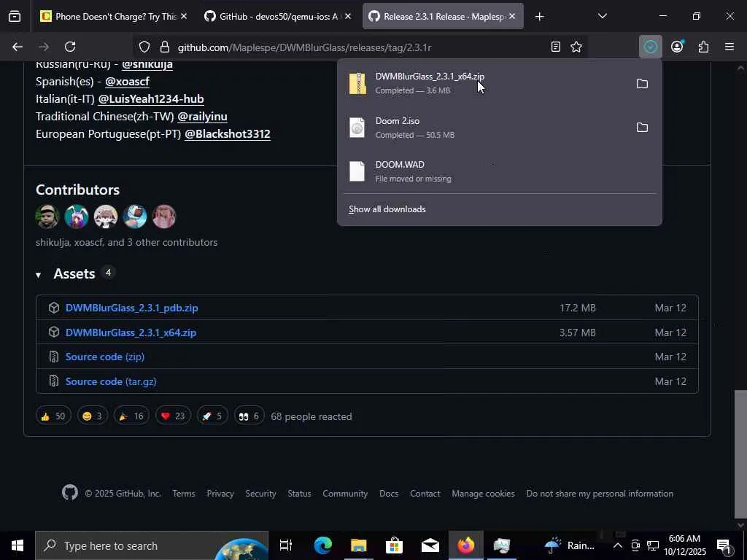
Task: Toggle rocket reaction with 5
Action: 212,416
